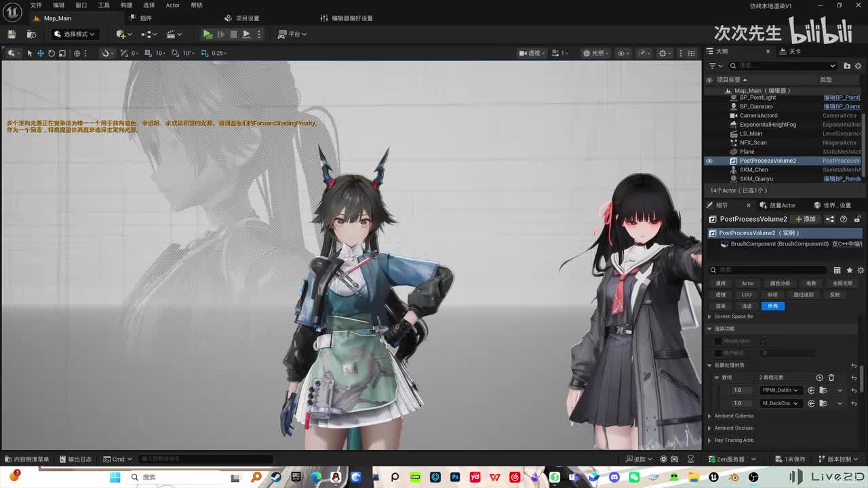Click the Eject/launch button next to stop

(246, 34)
